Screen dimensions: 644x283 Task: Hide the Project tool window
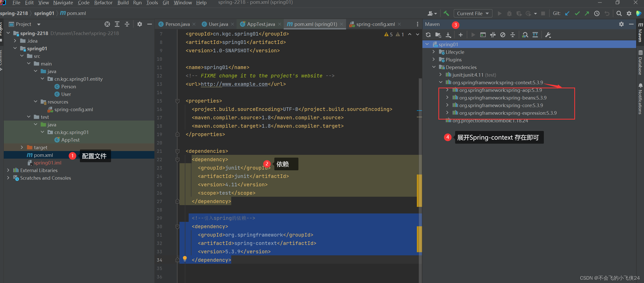click(x=150, y=24)
